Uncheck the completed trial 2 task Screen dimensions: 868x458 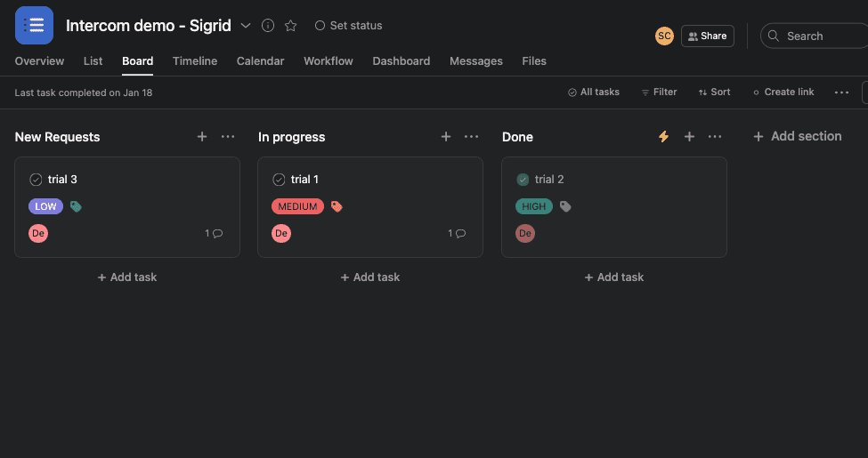point(523,180)
